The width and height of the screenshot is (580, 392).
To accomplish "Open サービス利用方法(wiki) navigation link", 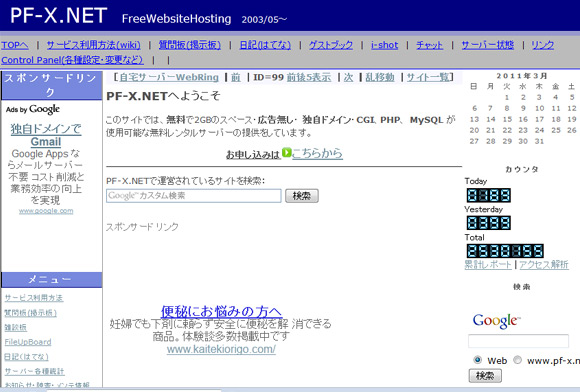I will coord(94,45).
